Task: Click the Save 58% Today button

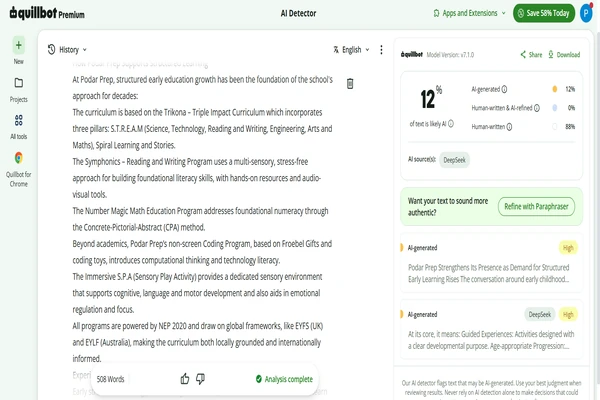Action: (544, 13)
